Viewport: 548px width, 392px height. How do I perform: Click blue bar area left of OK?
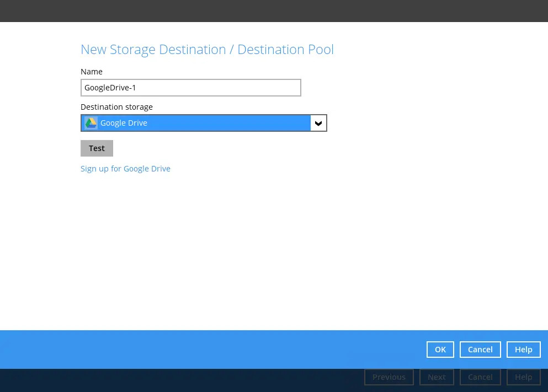coord(221,350)
